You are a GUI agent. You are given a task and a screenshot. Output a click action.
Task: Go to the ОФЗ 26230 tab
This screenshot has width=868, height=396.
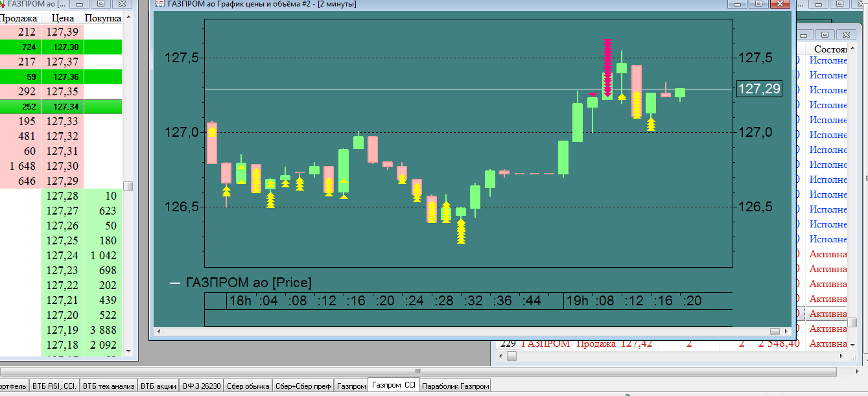[x=201, y=386]
